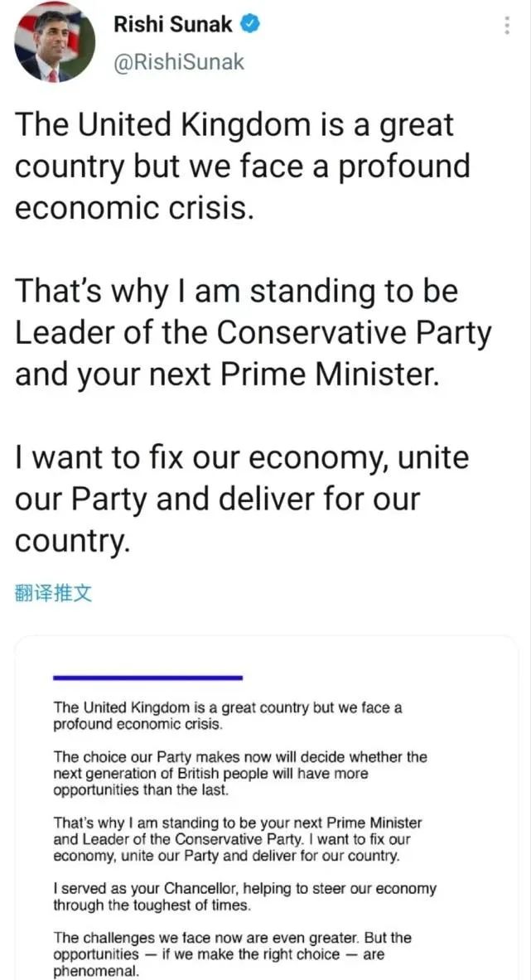This screenshot has height=980, width=531.
Task: Click attachment paragraph mentioning "your next Prime Minister"
Action: tap(238, 839)
